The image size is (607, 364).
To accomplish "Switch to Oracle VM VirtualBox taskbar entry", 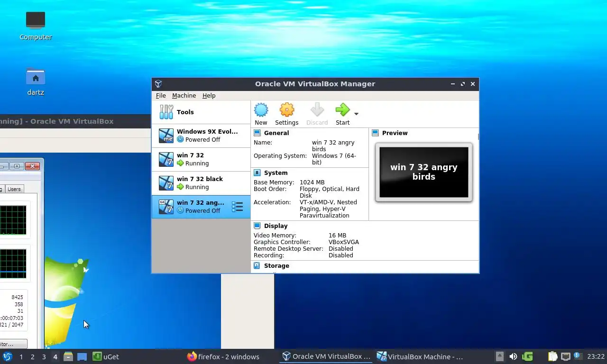I will point(326,356).
